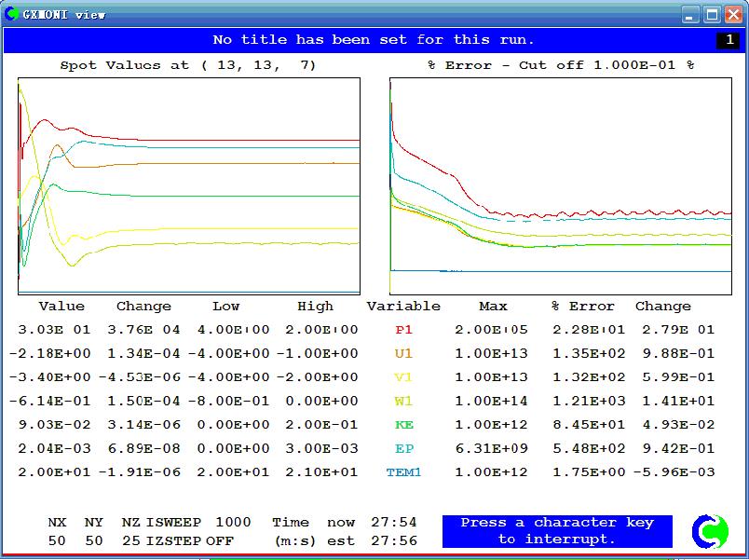Click inside the % Error graph
This screenshot has height=560, width=749.
(561, 186)
